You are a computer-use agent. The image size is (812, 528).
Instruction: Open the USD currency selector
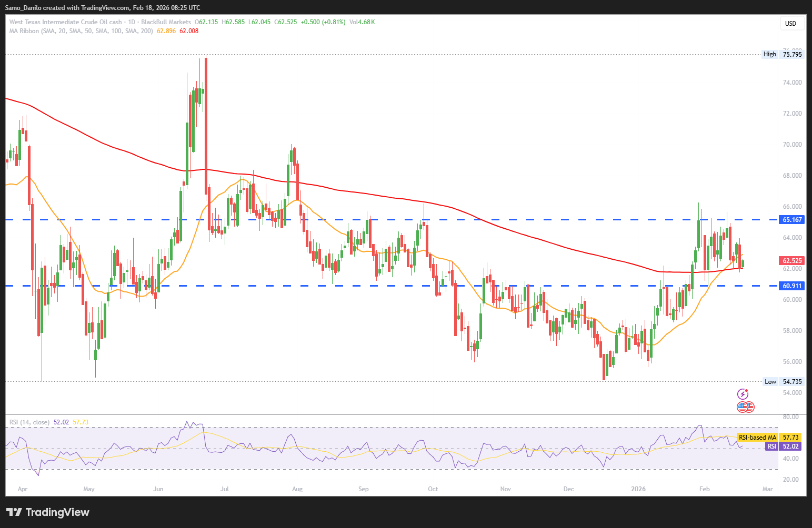(790, 23)
